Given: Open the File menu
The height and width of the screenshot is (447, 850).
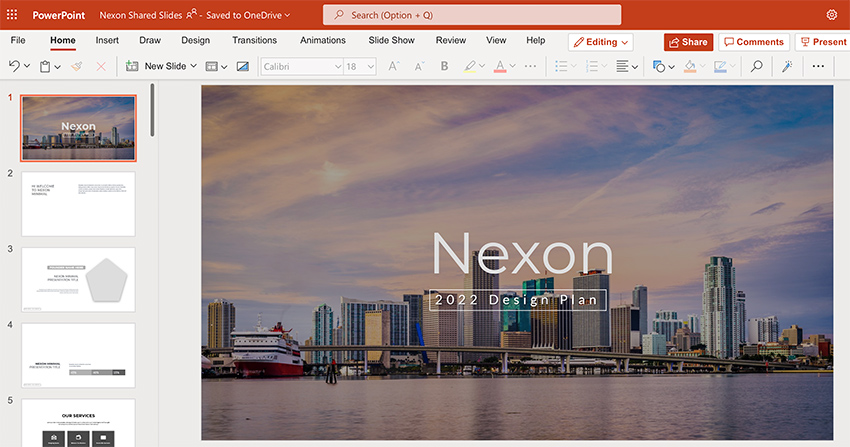Looking at the screenshot, I should 18,40.
